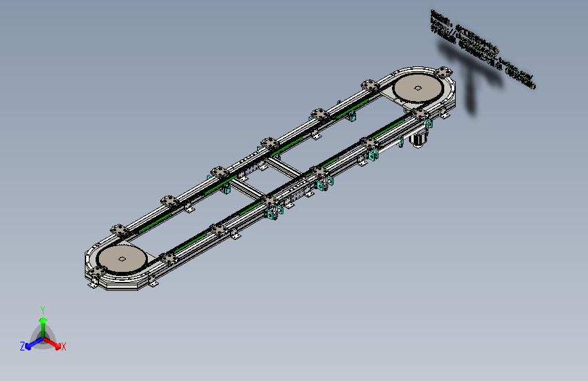Select the drive motor under the conveyor
Viewport: 588px width, 381px height.
tap(419, 140)
